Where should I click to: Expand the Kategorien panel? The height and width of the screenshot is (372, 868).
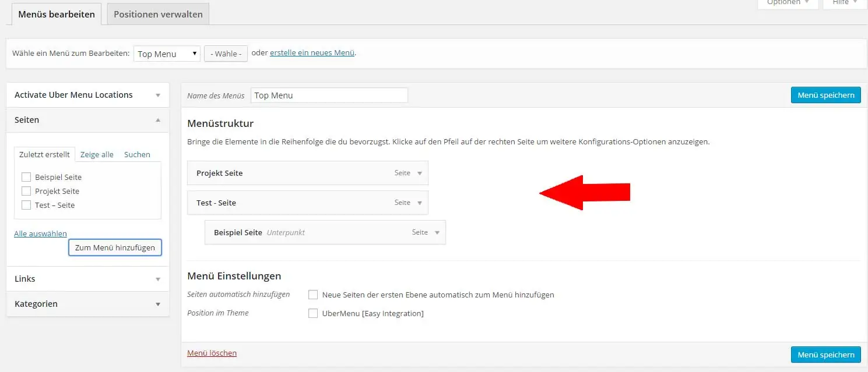pyautogui.click(x=157, y=304)
